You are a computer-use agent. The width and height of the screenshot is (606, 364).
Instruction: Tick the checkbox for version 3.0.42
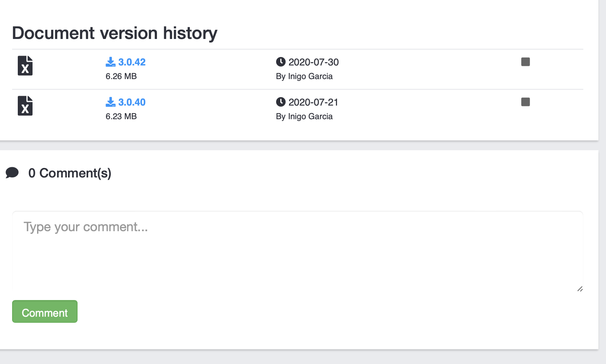pyautogui.click(x=525, y=62)
